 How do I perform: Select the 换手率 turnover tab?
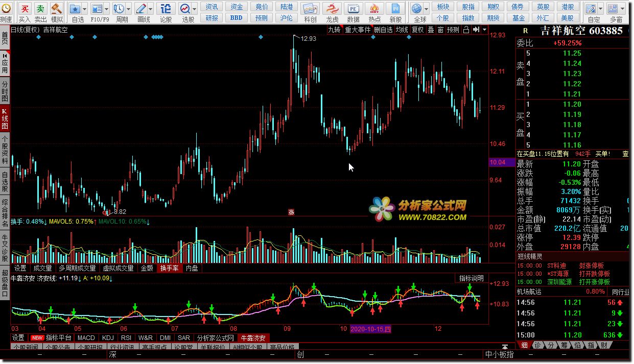(x=169, y=268)
